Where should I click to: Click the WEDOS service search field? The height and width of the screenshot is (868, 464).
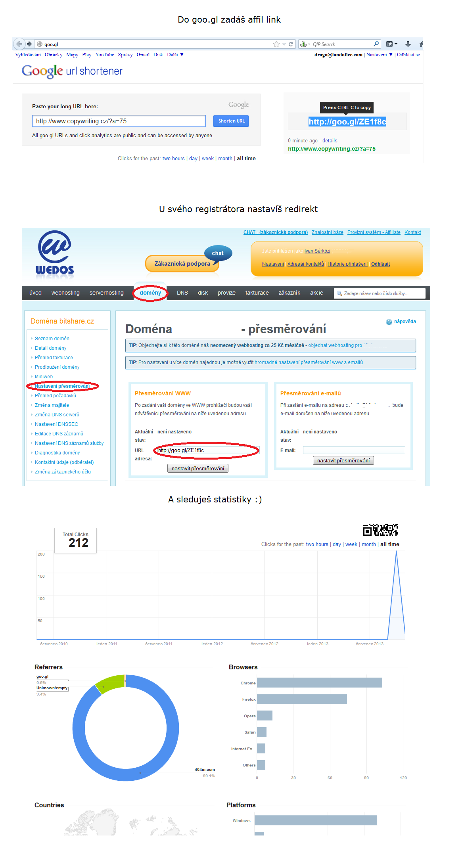pyautogui.click(x=380, y=293)
